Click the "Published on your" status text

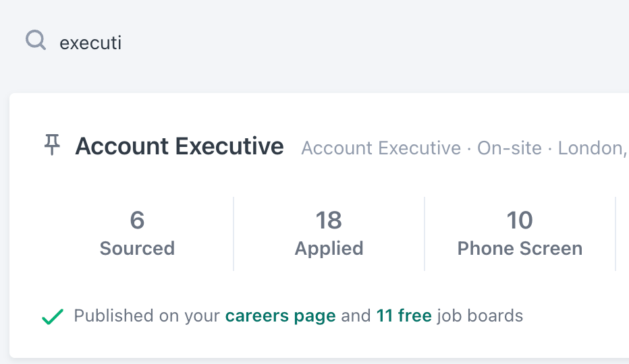tap(147, 315)
